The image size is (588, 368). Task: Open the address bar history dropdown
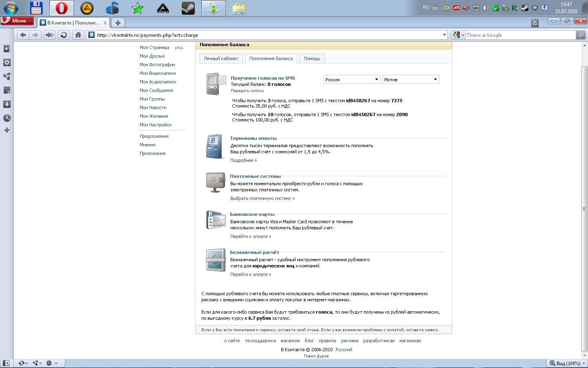click(x=445, y=35)
